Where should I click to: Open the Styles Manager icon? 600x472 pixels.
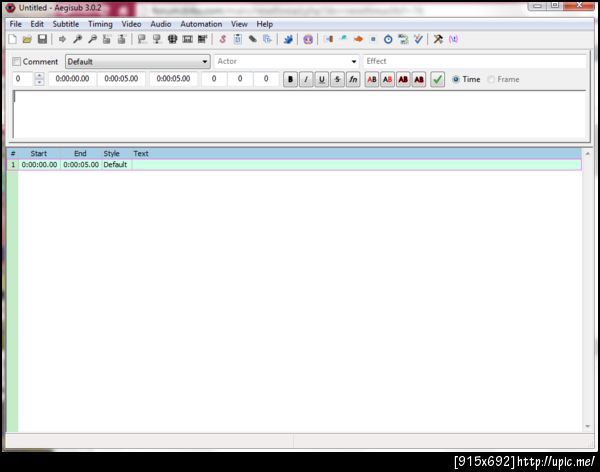click(x=222, y=39)
